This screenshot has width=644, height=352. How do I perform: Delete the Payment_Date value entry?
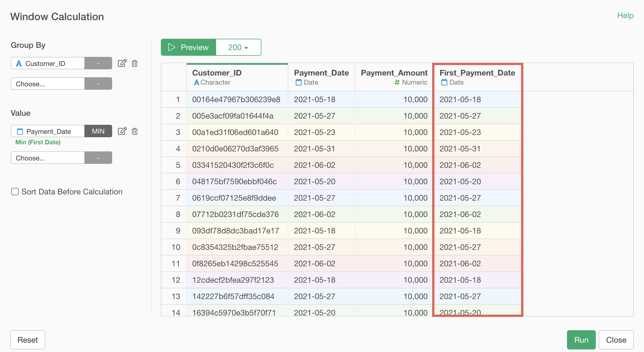(135, 131)
